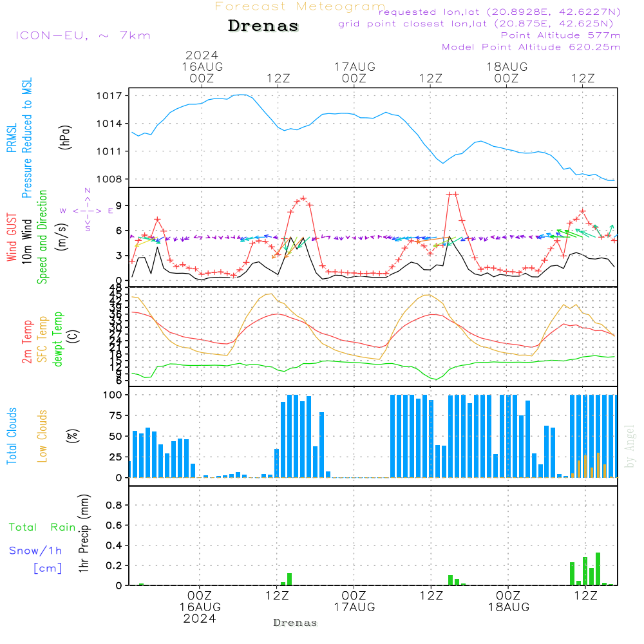Select the bold 'Drenas' title at top
This screenshot has height=644, width=644.
(263, 26)
